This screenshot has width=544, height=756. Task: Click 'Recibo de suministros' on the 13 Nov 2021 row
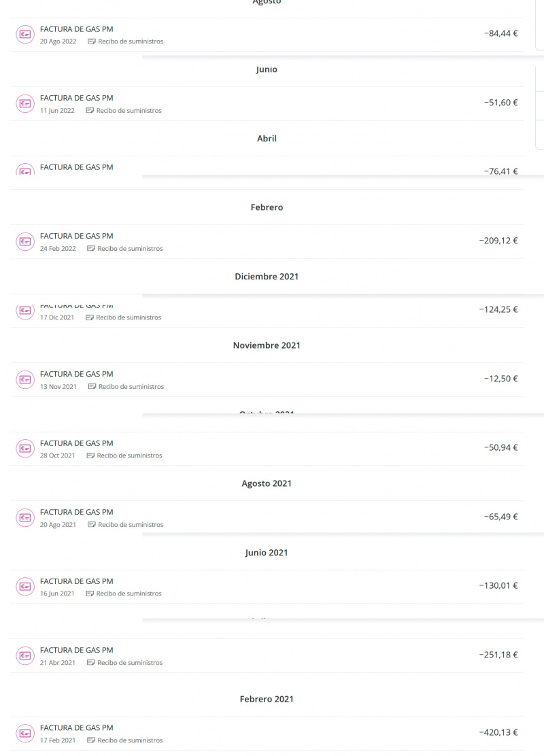click(x=131, y=387)
